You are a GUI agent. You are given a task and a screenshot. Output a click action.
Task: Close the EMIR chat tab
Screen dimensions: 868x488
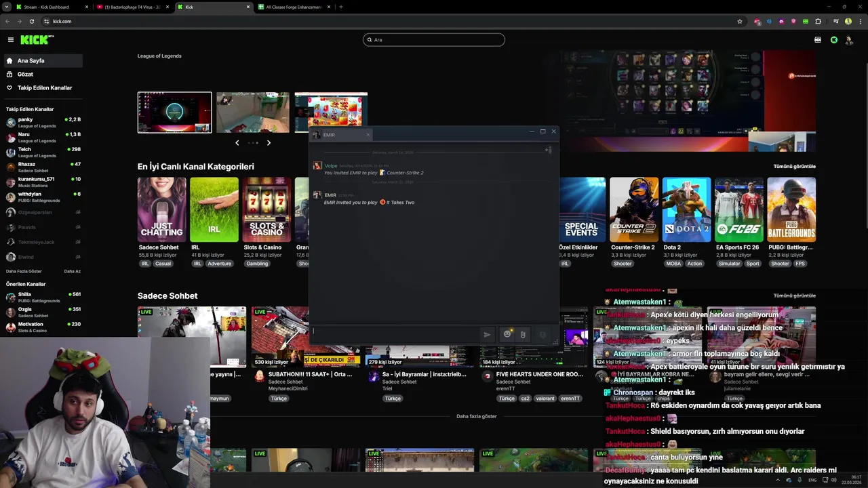point(368,135)
